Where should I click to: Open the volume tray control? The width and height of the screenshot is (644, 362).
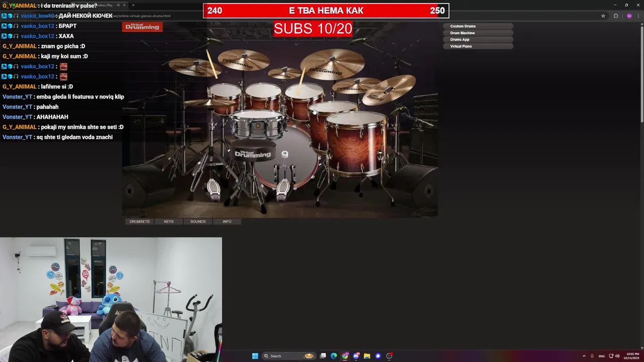click(617, 356)
